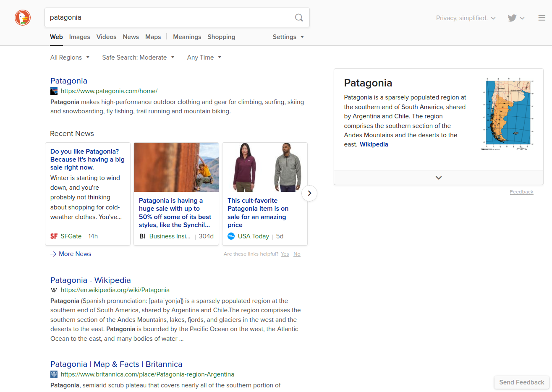Click the Patagonia info panel title

coord(368,83)
